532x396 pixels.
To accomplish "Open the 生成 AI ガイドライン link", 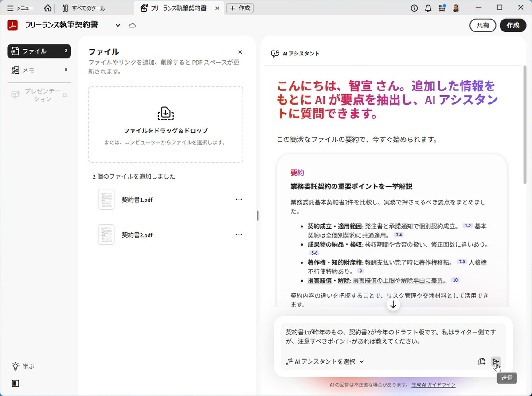I will (433, 384).
